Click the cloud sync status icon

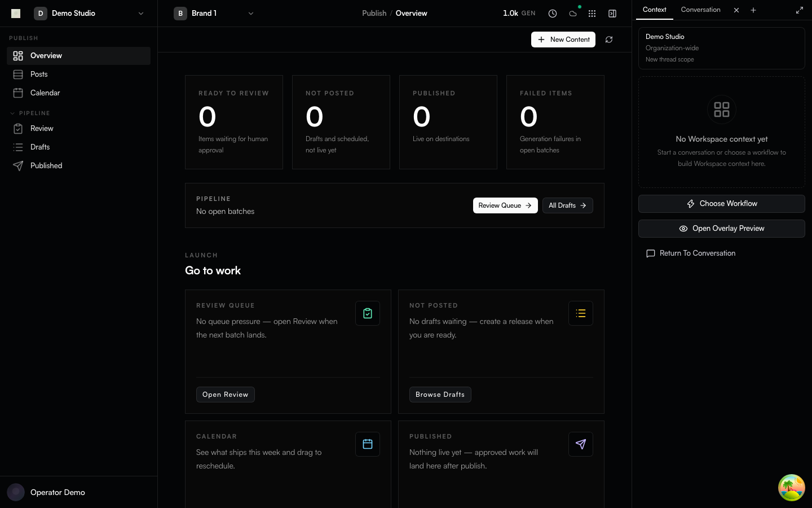coord(573,14)
